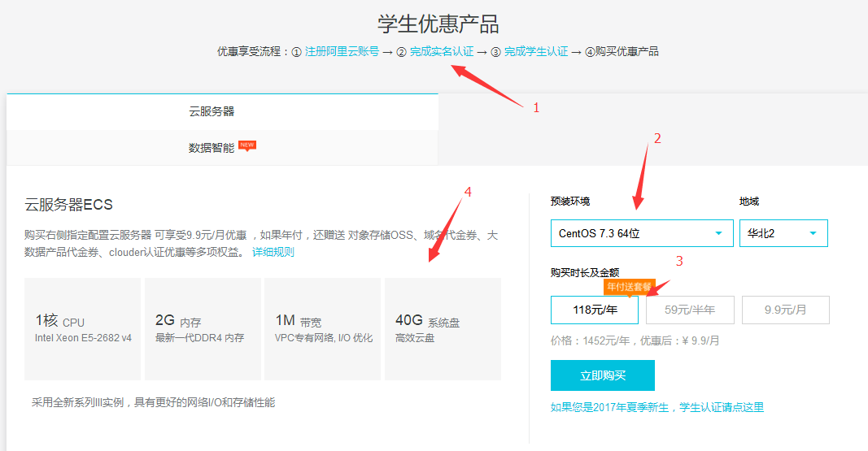Click the 立即购买 button

602,375
